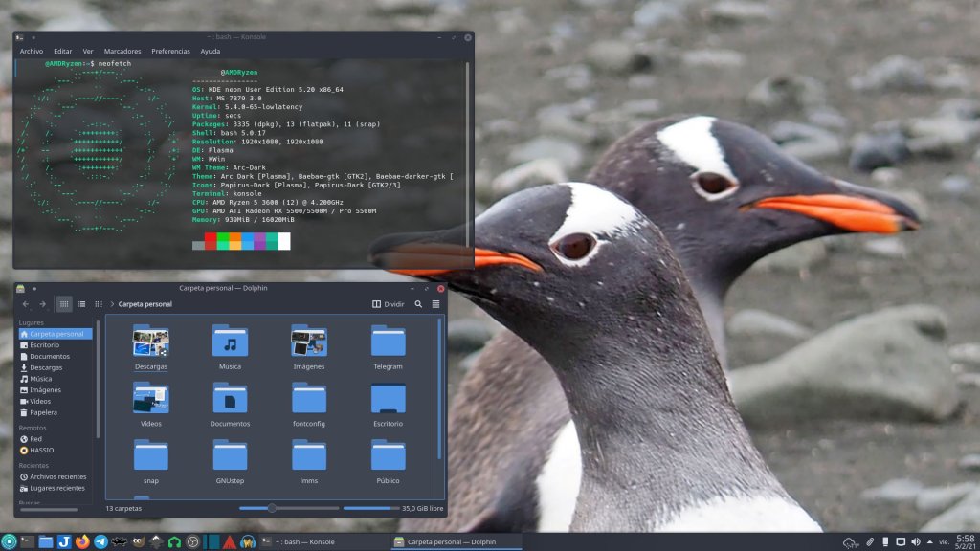The height and width of the screenshot is (551, 980).
Task: Select Descargas in the Lugares sidebar
Action: [x=46, y=367]
